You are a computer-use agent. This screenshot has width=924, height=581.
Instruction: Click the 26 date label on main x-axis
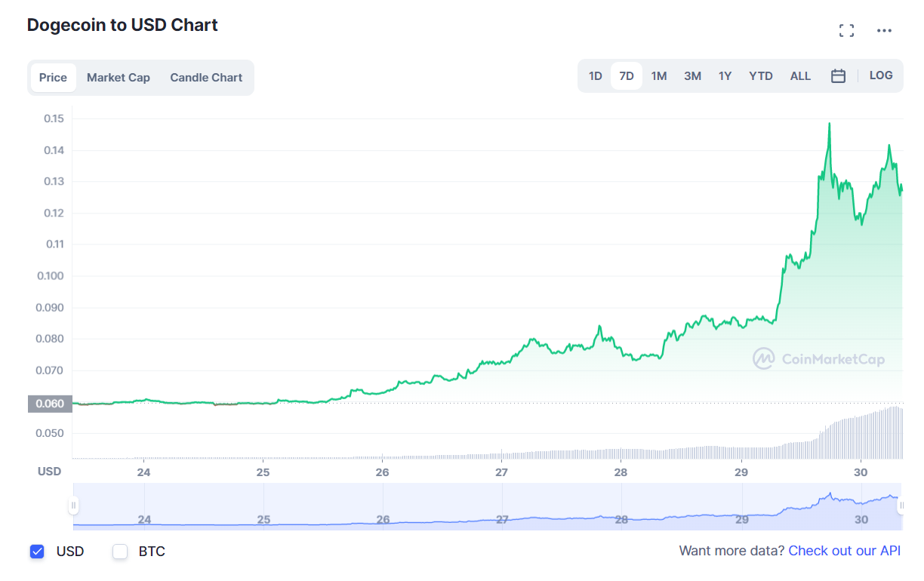[x=383, y=472]
